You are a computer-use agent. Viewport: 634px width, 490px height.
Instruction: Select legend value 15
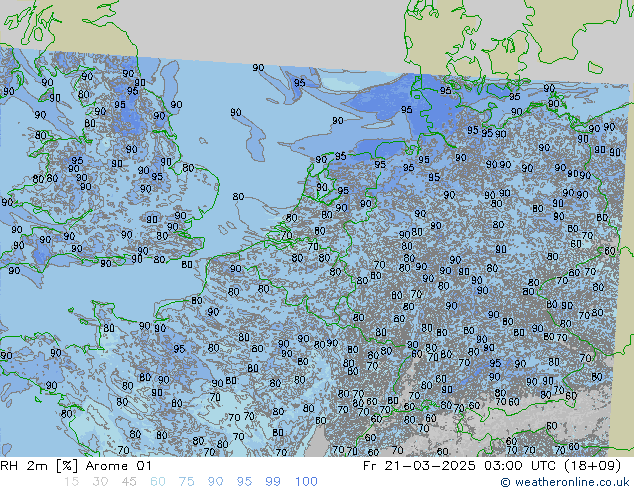click(x=71, y=482)
